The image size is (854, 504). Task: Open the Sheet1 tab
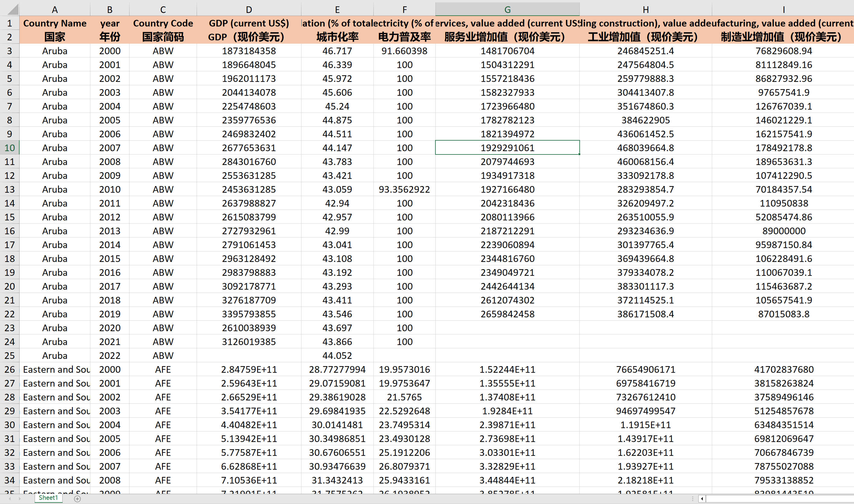(48, 498)
